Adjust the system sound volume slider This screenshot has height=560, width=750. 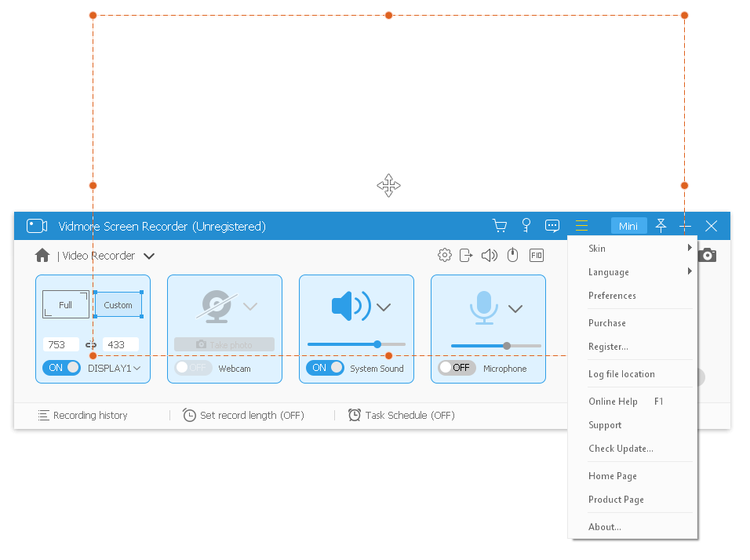[356, 344]
